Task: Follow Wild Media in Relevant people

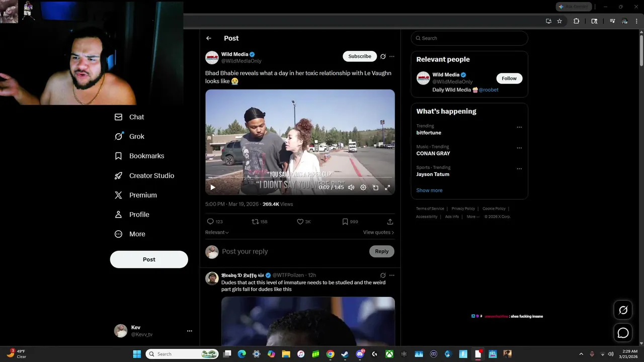Action: 509,78
